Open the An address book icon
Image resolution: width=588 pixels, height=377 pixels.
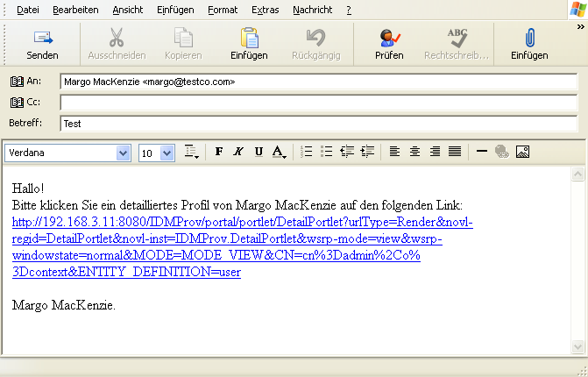[18, 82]
